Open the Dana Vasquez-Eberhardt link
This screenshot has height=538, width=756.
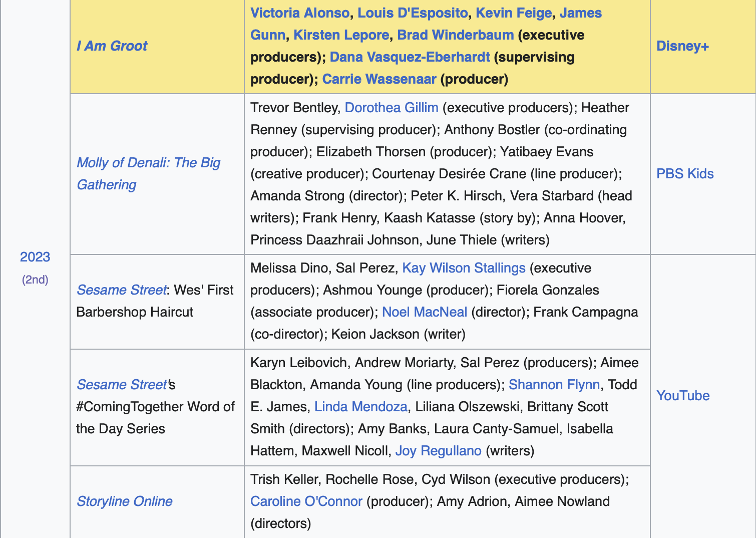[x=410, y=57]
